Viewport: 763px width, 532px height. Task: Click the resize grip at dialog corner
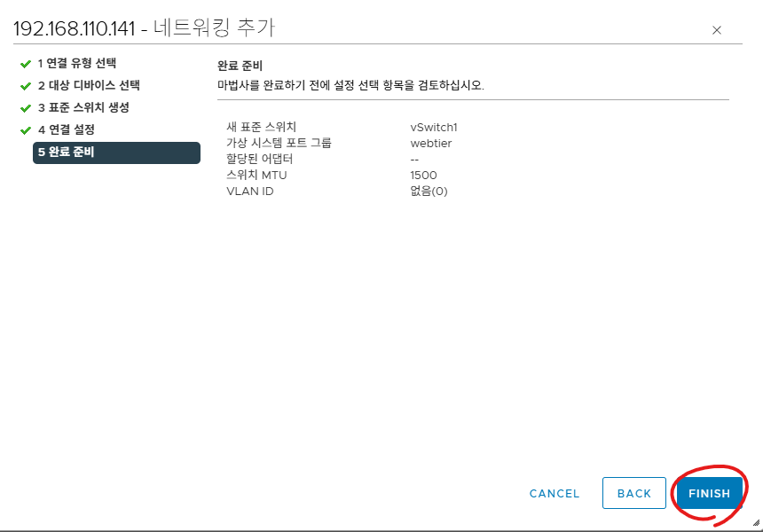[756, 523]
